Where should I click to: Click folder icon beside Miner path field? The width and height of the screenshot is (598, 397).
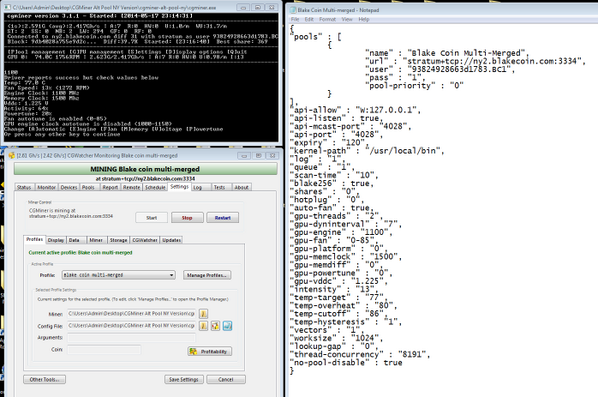(x=203, y=314)
